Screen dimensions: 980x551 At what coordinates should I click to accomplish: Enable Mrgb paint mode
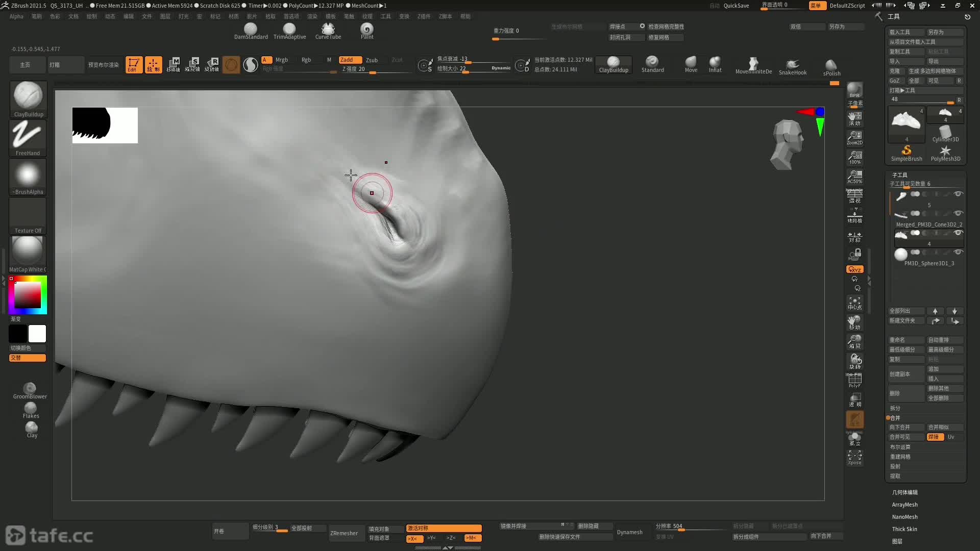pyautogui.click(x=282, y=60)
